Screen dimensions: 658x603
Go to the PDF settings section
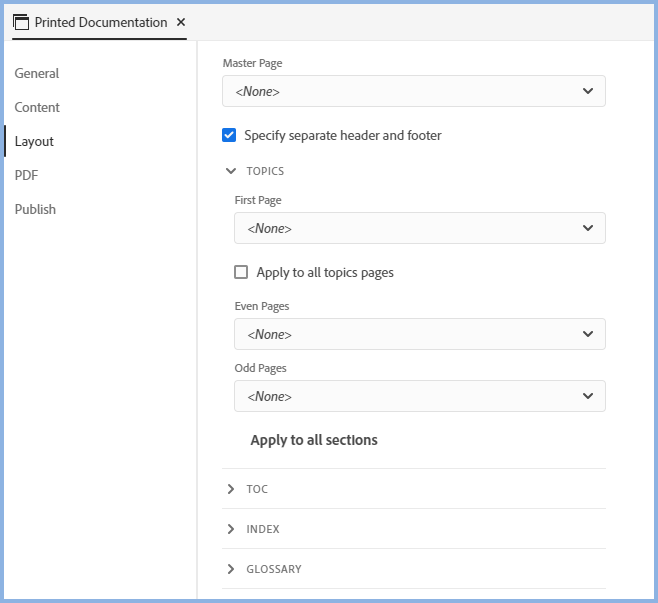26,175
